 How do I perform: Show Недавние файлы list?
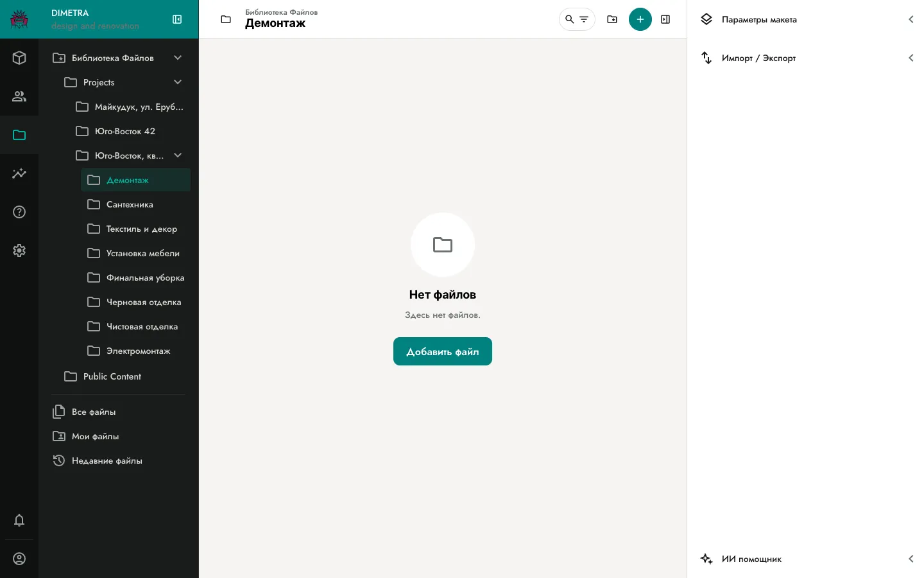coord(118,460)
